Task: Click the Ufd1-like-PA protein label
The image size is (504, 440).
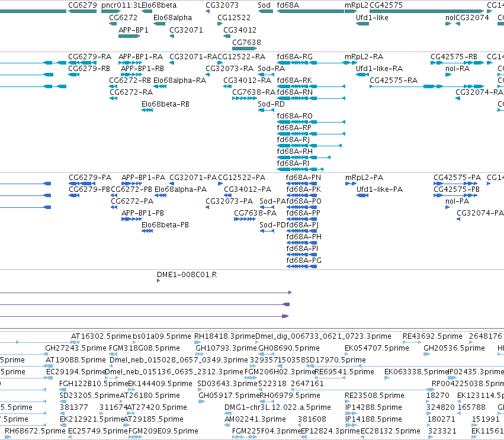Action: (380, 190)
